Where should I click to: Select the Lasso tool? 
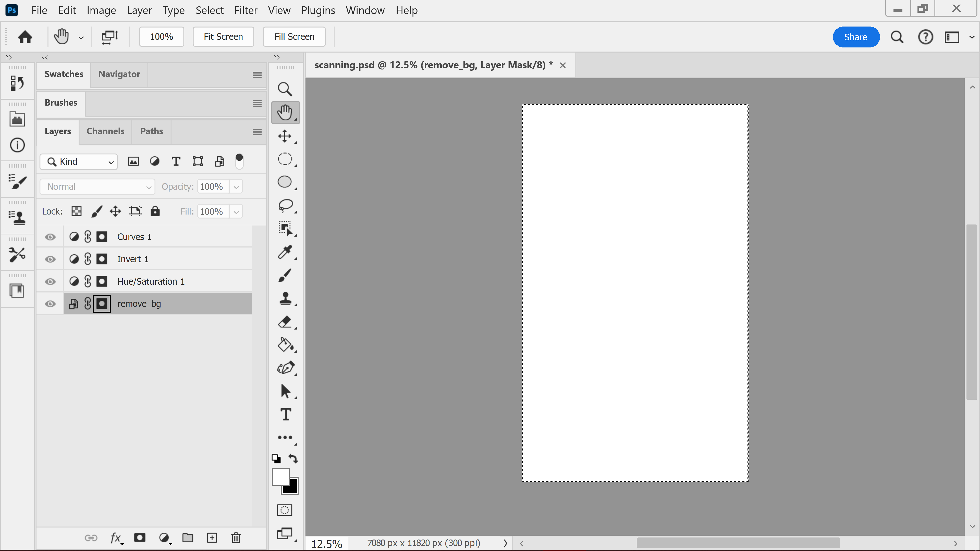[285, 205]
